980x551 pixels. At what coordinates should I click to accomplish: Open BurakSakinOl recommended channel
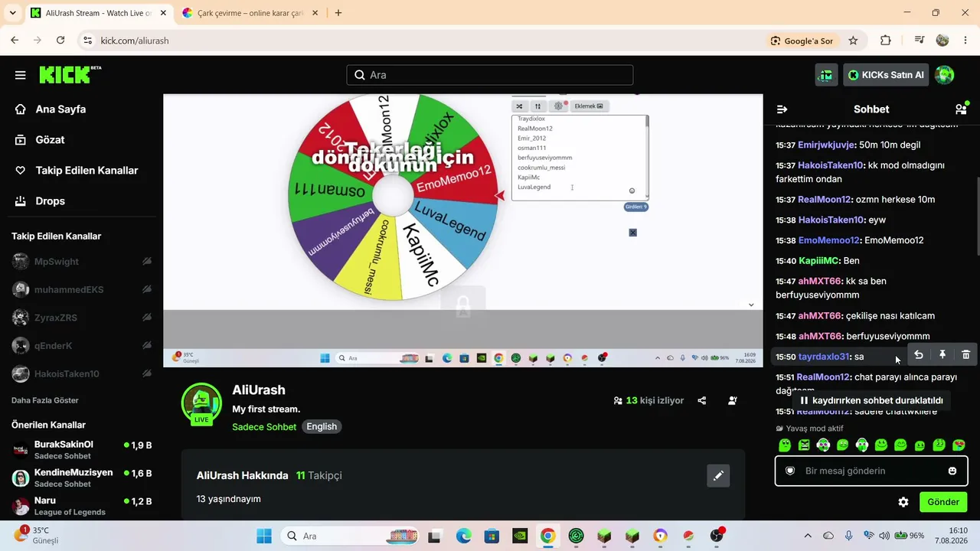81,449
